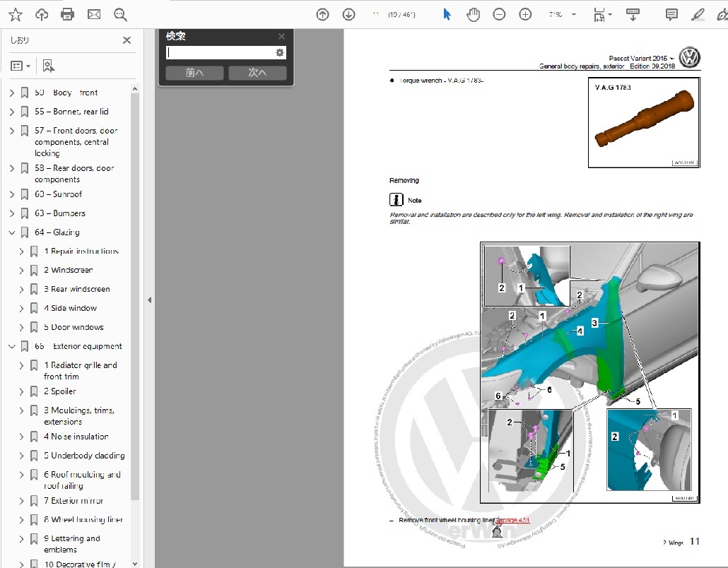Expand the 2 Spoiler bookmark
This screenshot has width=728, height=568.
21,391
